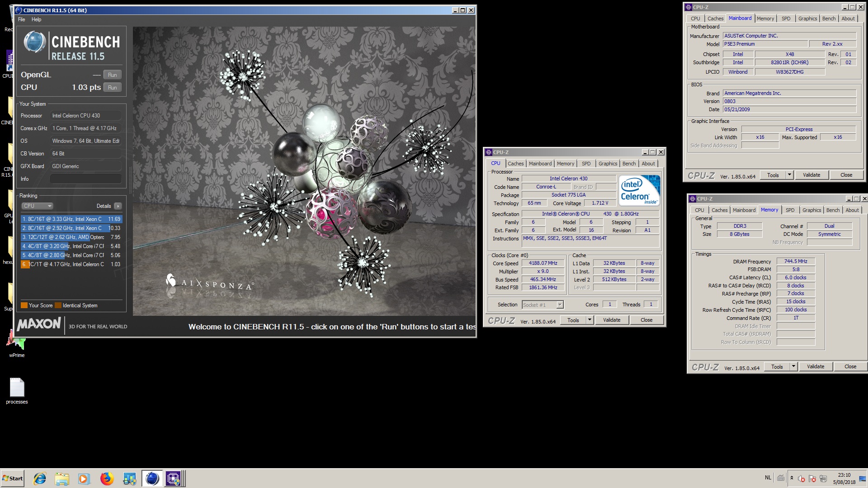Click middle CPU-Z window title icon
Screen dimensions: 868x488
pos(489,152)
